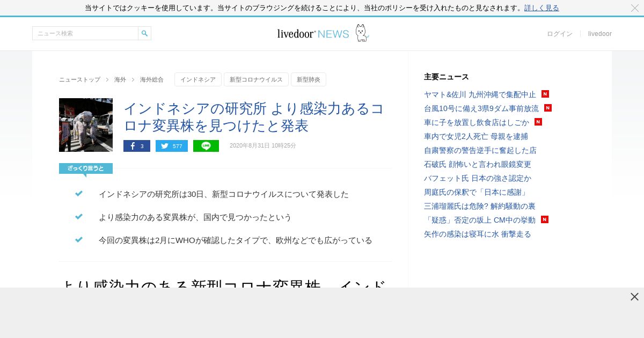Click the 主要ニュース heading
644x338 pixels.
pos(447,77)
